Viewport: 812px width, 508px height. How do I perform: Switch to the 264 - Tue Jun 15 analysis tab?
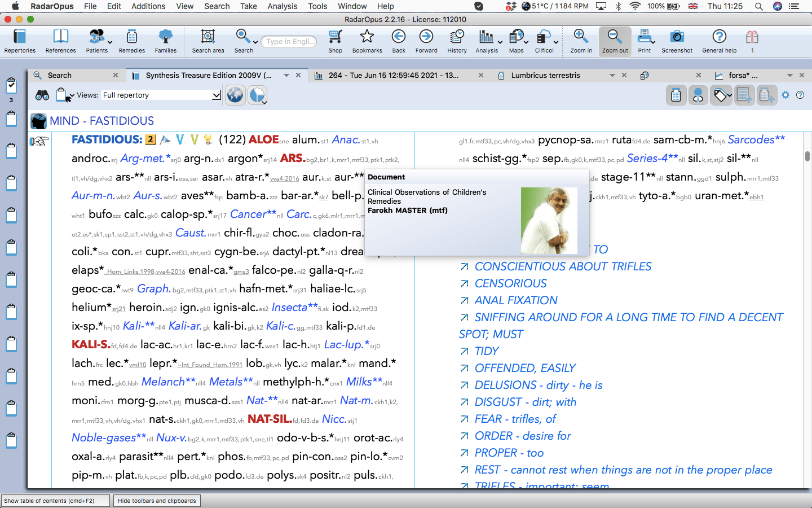click(394, 75)
